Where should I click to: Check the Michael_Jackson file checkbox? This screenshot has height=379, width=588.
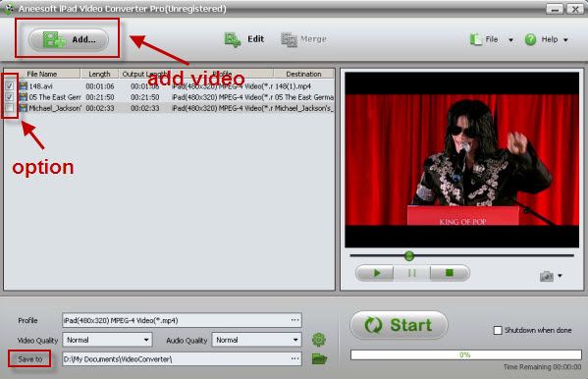click(10, 108)
